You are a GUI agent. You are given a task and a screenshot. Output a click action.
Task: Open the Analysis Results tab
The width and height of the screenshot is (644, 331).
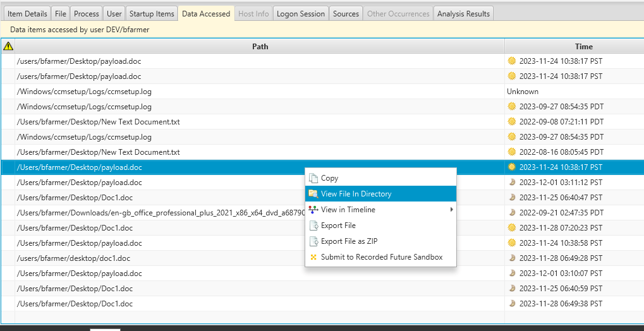[x=463, y=13]
